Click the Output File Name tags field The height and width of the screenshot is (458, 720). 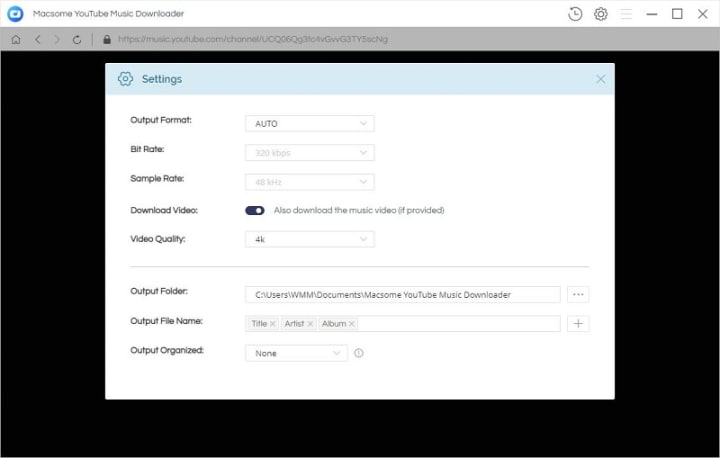coord(403,324)
